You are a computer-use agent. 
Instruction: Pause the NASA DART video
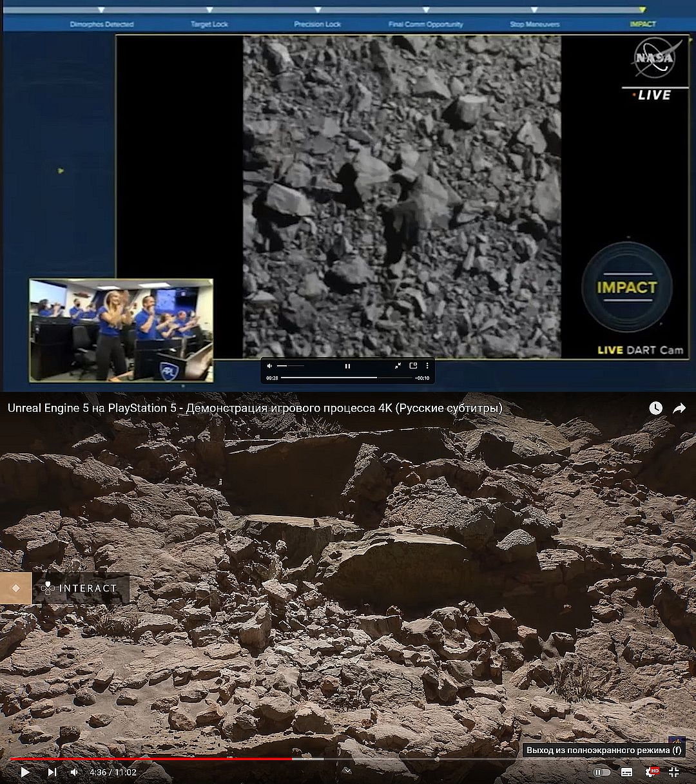[347, 366]
